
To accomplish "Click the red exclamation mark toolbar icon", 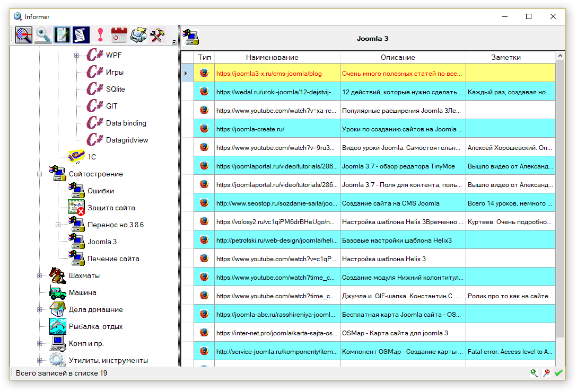I will coord(100,35).
